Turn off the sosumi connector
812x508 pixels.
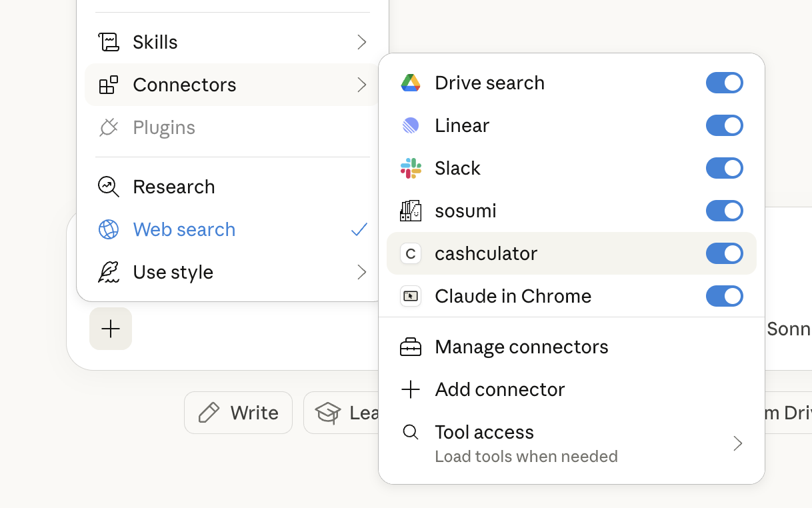click(725, 211)
